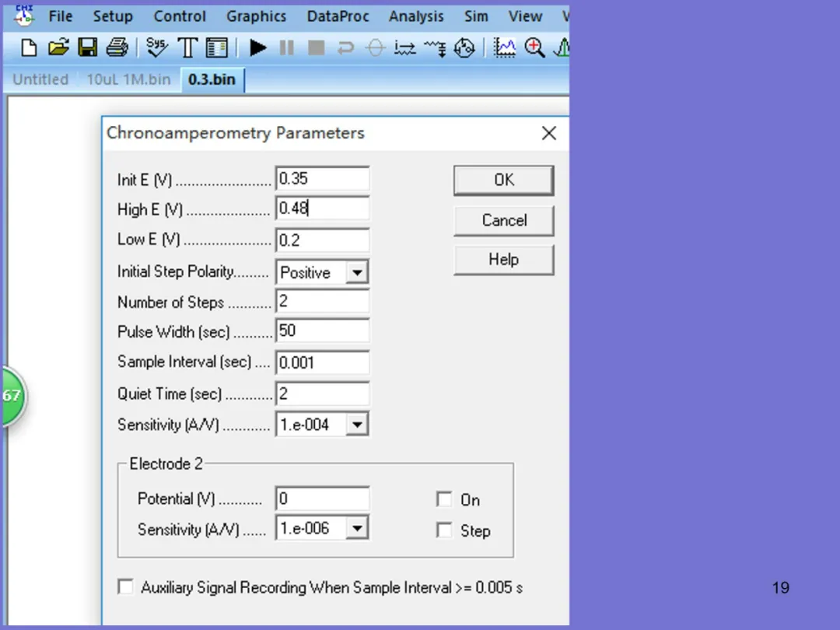Click the Quiet Time (sec) field
Viewport: 840px width, 630px height.
click(x=323, y=394)
